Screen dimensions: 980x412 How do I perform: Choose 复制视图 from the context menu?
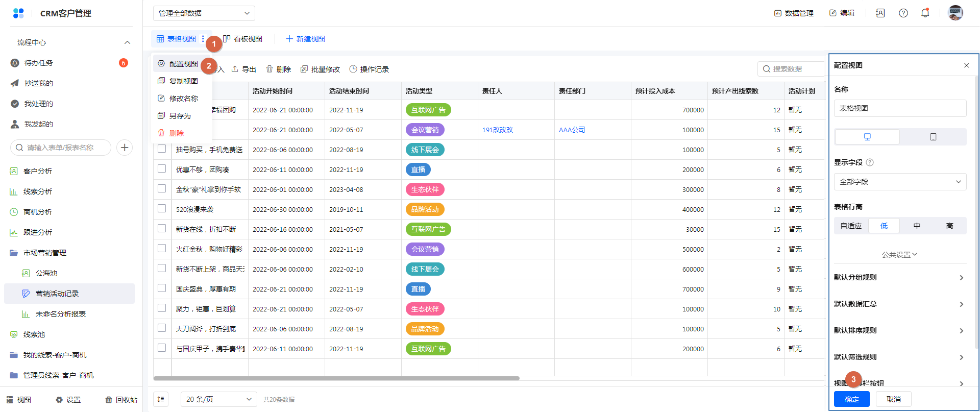tap(183, 81)
